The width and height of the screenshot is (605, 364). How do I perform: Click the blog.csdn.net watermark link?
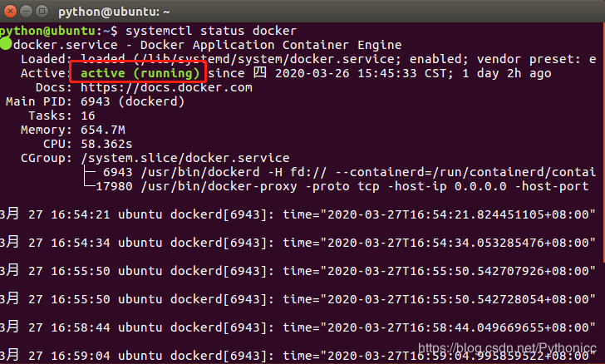[x=507, y=347]
